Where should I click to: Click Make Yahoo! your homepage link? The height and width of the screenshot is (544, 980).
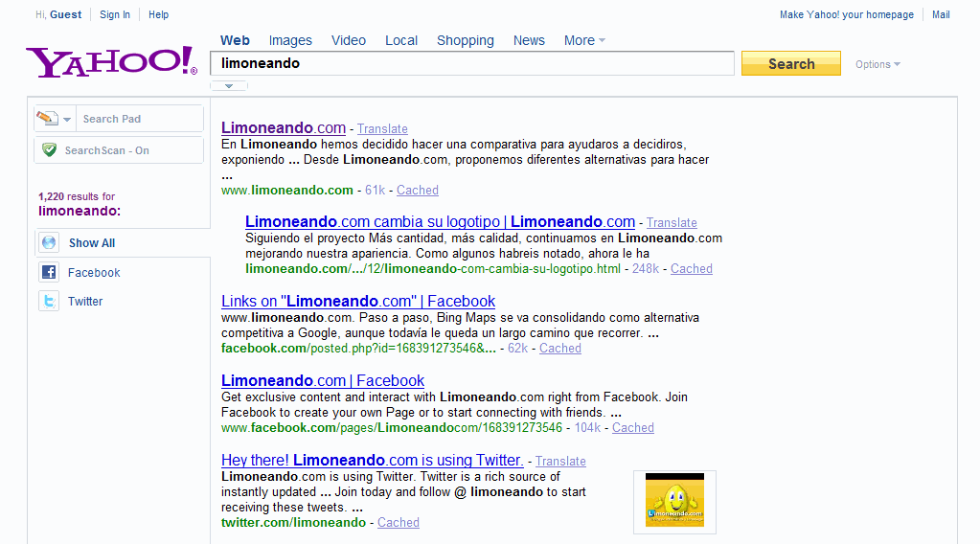pos(846,14)
